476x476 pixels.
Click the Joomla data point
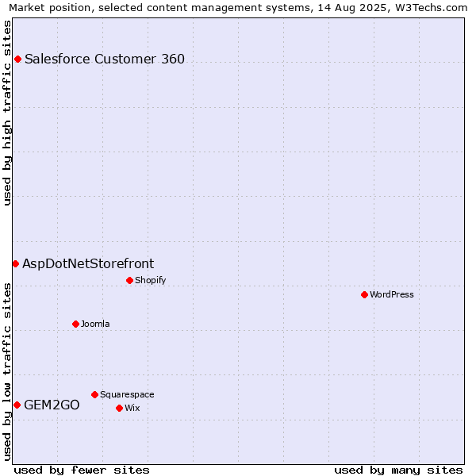(x=75, y=324)
